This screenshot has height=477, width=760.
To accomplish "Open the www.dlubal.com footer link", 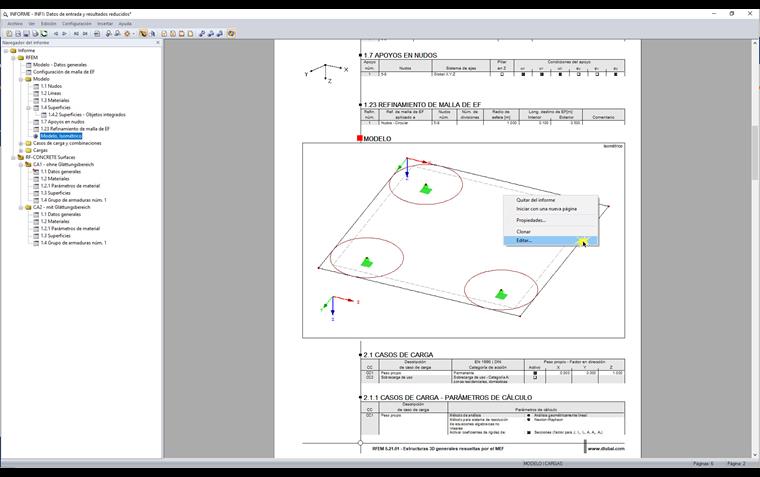I will (x=606, y=448).
